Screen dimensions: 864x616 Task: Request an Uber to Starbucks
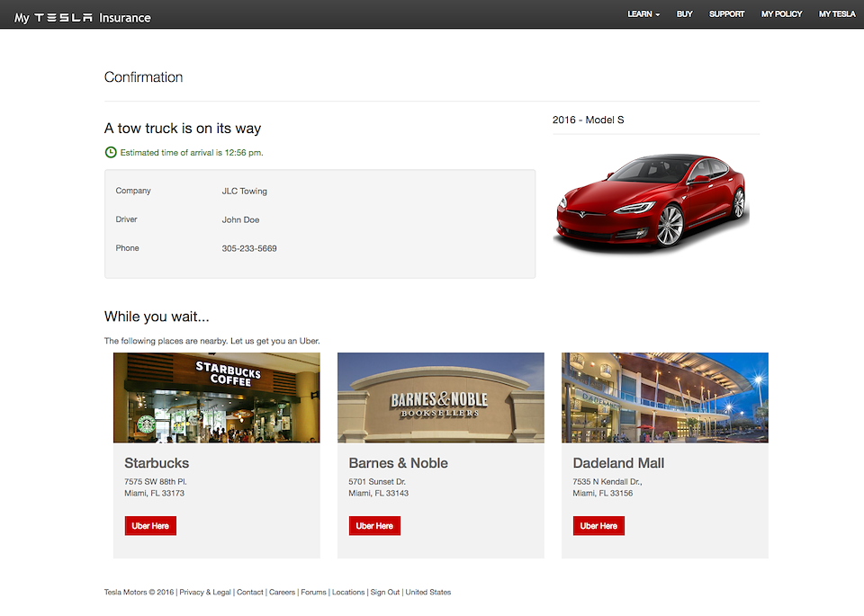(x=150, y=526)
